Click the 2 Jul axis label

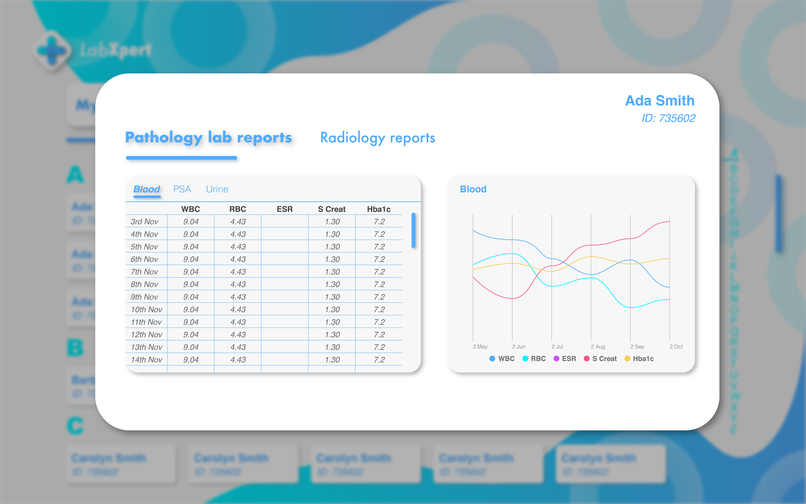tap(557, 347)
